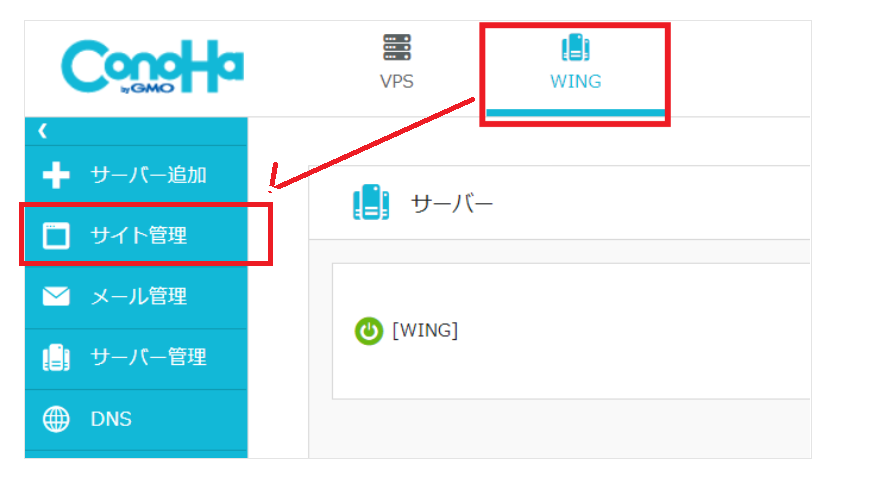Image resolution: width=884 pixels, height=477 pixels.
Task: Click the WING server icon in header
Action: tap(576, 47)
